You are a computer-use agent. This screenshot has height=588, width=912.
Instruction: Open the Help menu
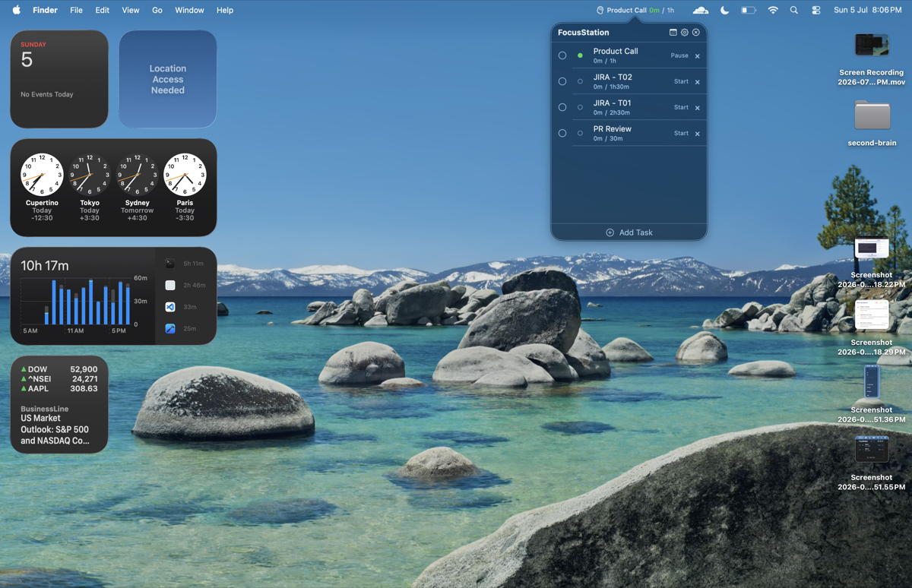tap(225, 10)
